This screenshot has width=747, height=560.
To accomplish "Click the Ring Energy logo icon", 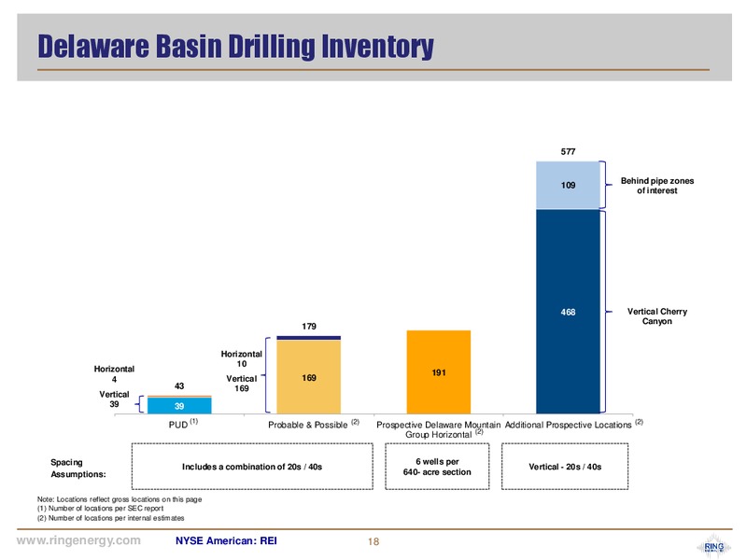I will point(713,546).
